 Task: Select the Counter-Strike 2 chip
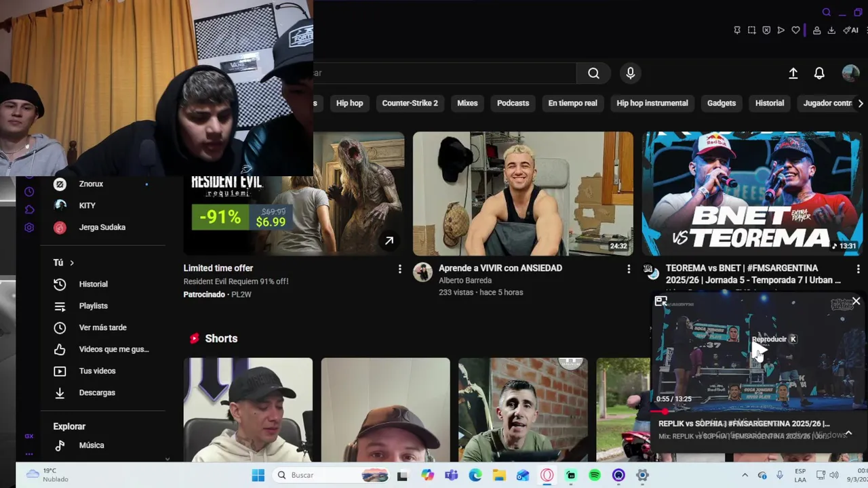pyautogui.click(x=410, y=103)
